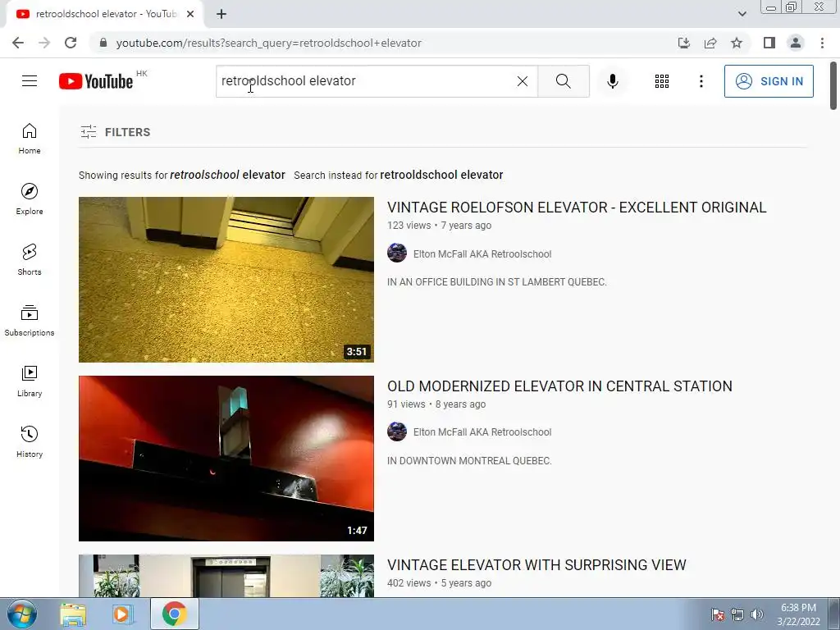Screen dimensions: 840x630
Task: Open the taskbar clock showing 6:38 PM
Action: (x=798, y=614)
